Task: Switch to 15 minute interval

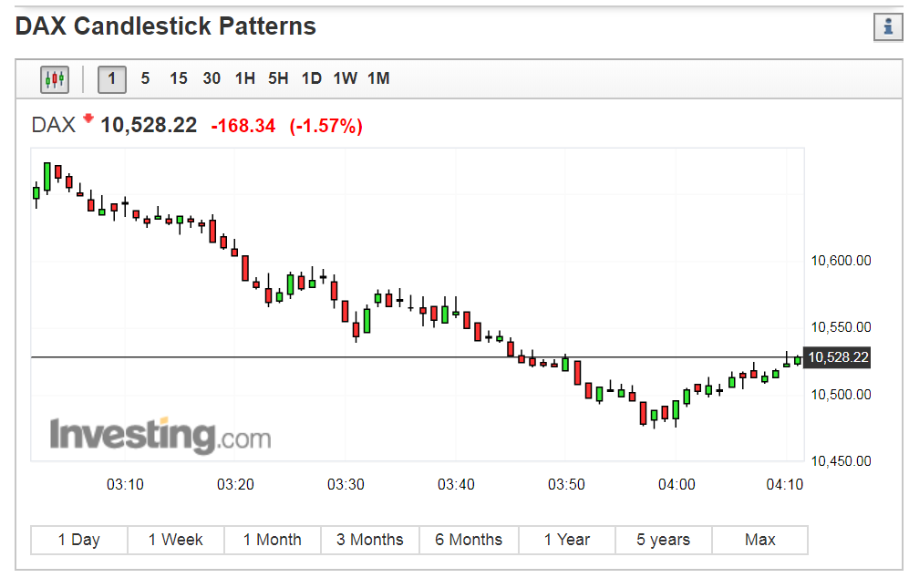Action: point(179,79)
